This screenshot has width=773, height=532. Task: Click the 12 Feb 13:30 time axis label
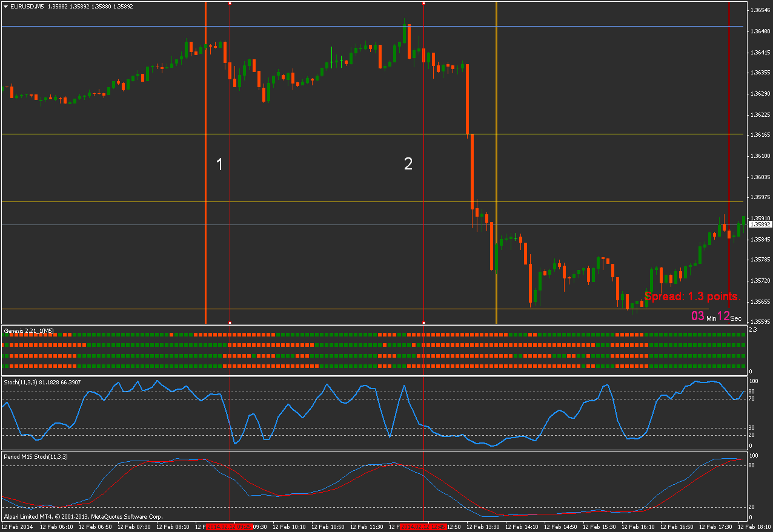click(483, 527)
